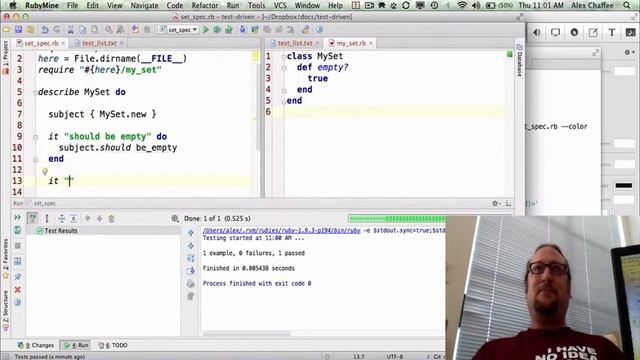Collapse the describe MySet block fold marker
This screenshot has height=360, width=640.
36,93
